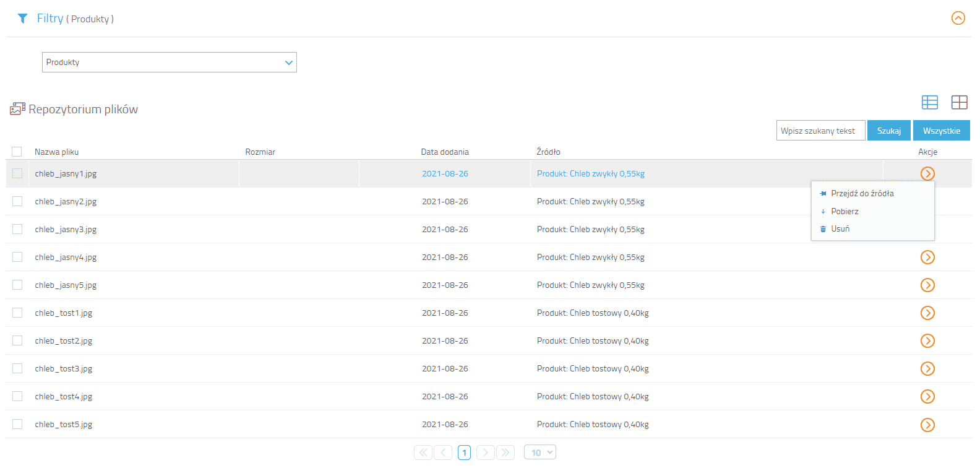
Task: Click date link 2021-08-26 of chleb_jasny1.jpg
Action: tap(445, 173)
